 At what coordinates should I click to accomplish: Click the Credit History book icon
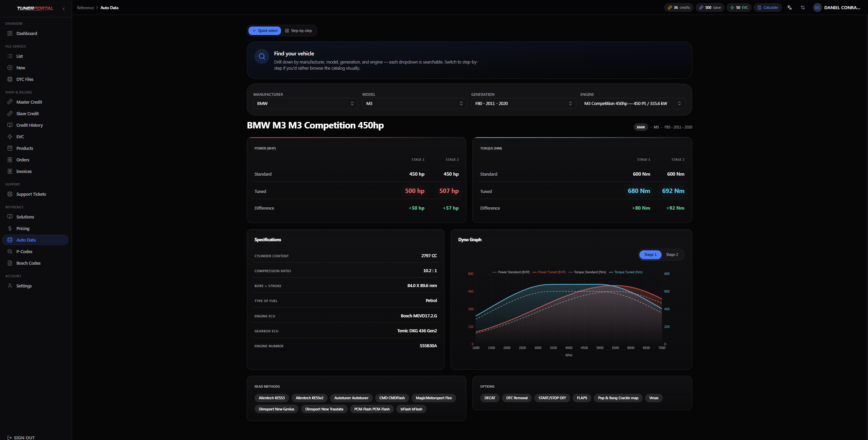coord(10,125)
